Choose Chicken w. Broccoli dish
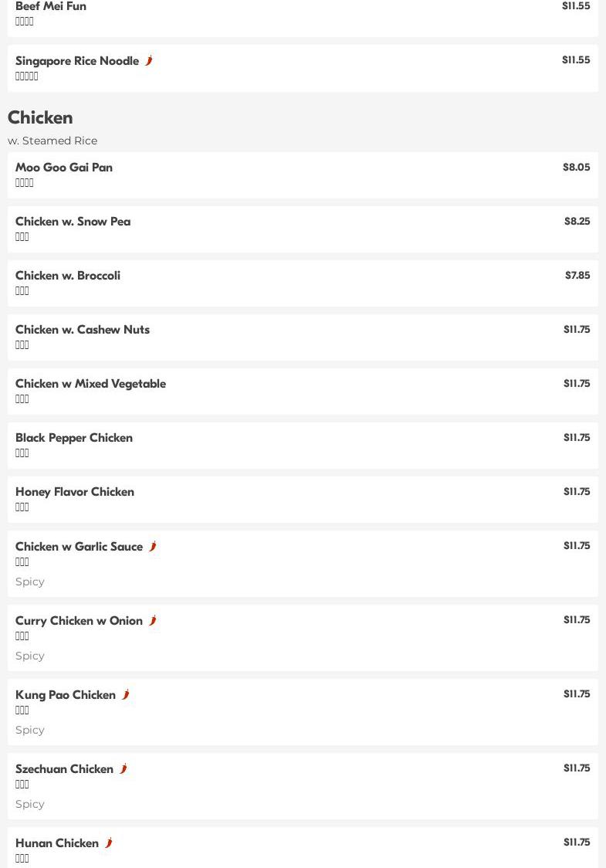 click(x=68, y=276)
